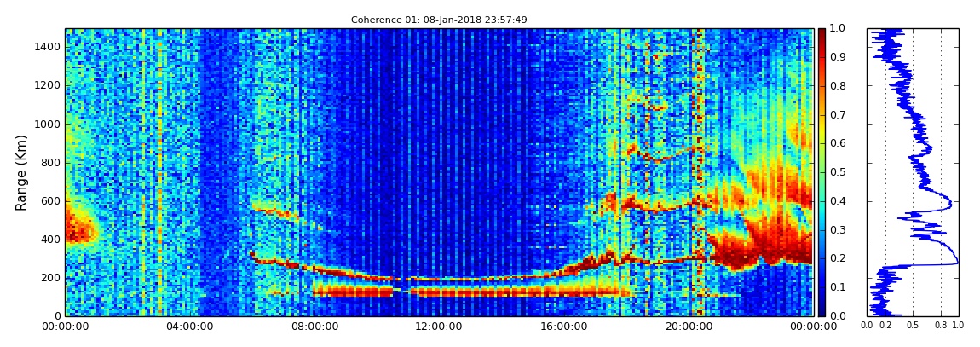Click the 0.2 label on the colorbar
Image resolution: width=980 pixels, height=347 pixels.
point(836,258)
